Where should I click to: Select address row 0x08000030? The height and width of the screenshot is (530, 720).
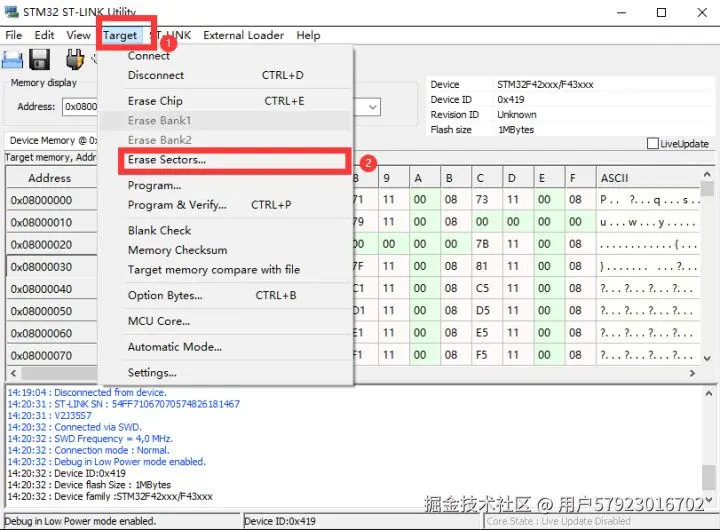click(51, 267)
